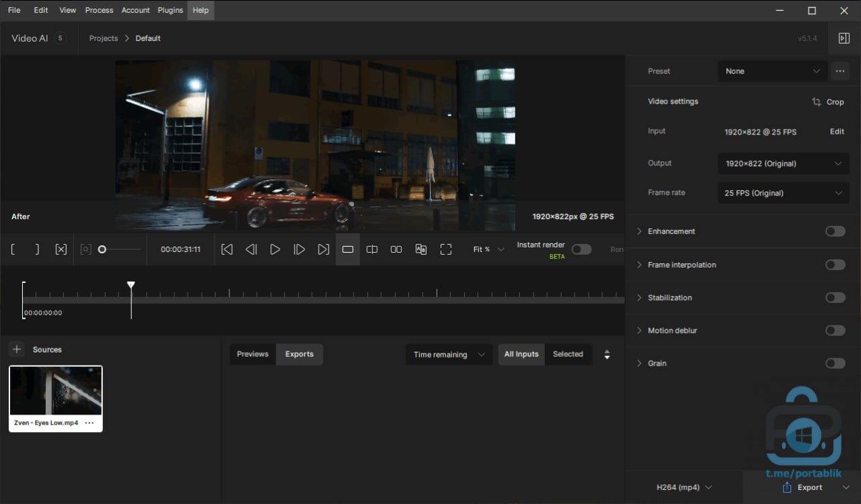The image size is (861, 504).
Task: Minimize the application window
Action: point(780,10)
